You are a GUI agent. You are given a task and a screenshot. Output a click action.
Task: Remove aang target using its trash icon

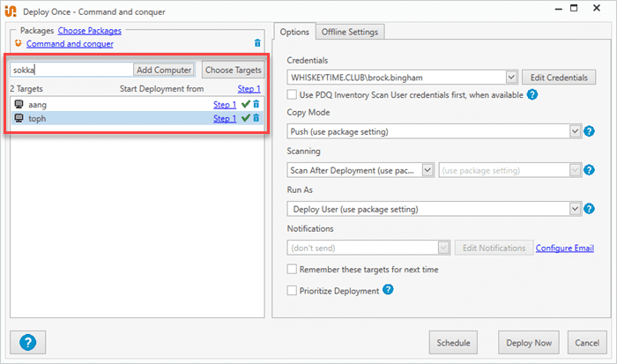pyautogui.click(x=256, y=104)
